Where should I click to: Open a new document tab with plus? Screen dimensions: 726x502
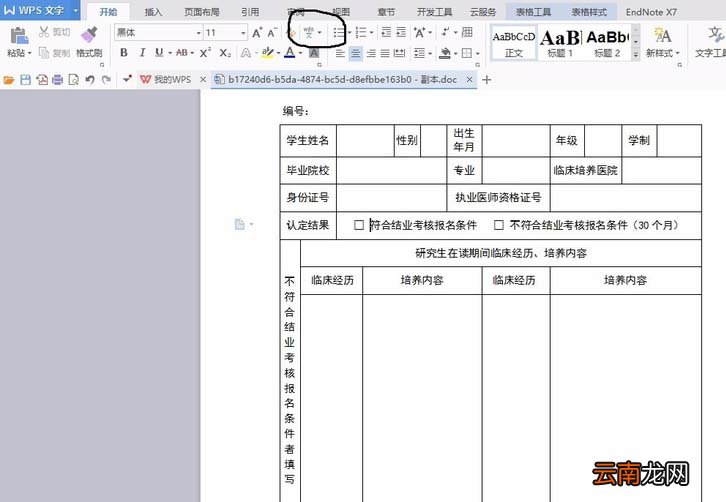pos(486,80)
